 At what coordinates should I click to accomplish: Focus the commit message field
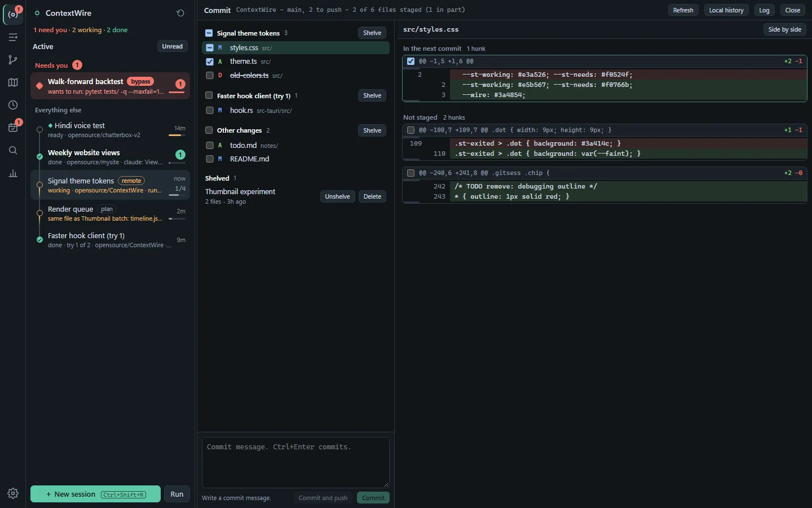click(295, 462)
